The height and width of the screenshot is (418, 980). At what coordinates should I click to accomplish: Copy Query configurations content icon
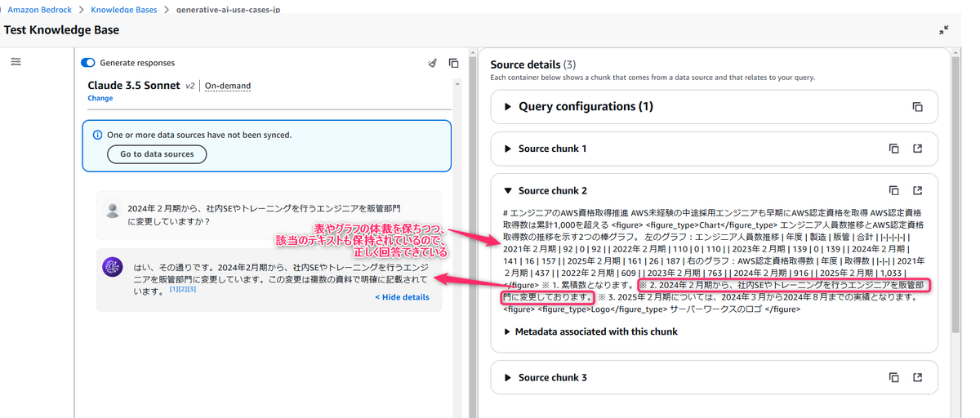pyautogui.click(x=917, y=107)
